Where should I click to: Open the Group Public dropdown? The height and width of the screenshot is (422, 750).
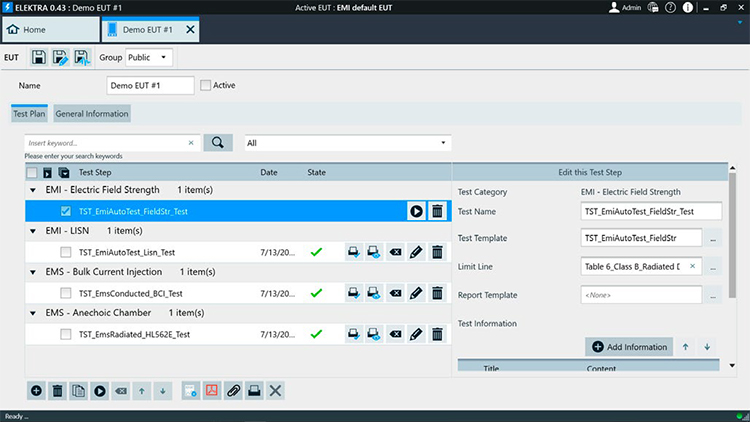coord(149,57)
